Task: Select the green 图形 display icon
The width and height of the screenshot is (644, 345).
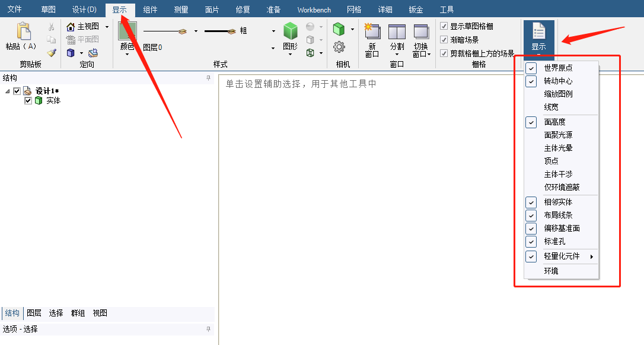Action: coord(290,31)
